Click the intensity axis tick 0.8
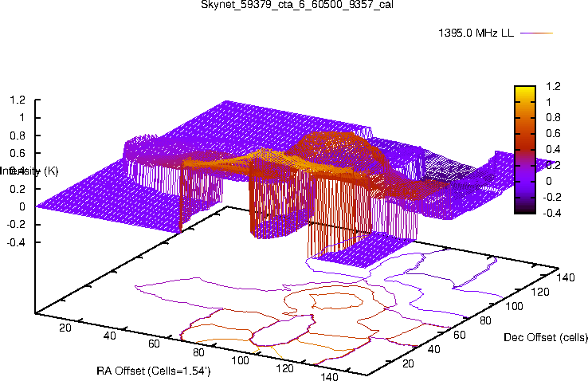Image resolution: width=588 pixels, height=381 pixels. click(x=18, y=136)
